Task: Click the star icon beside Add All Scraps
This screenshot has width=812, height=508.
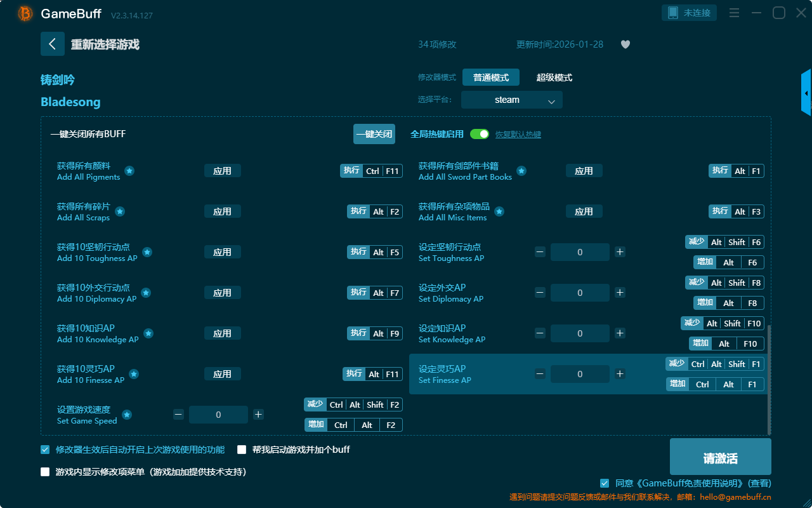Action: click(119, 211)
